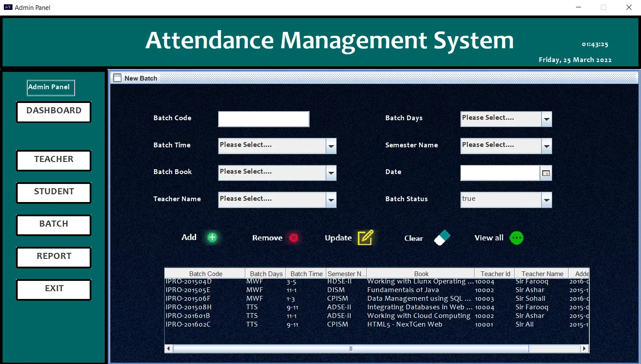Click the yellow Update pencil icon
641x364 pixels.
coord(366,237)
